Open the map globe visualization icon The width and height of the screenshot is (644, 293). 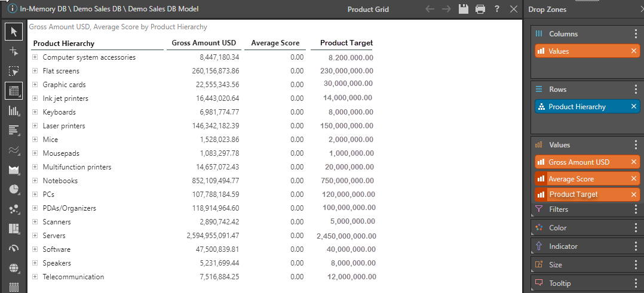point(14,269)
